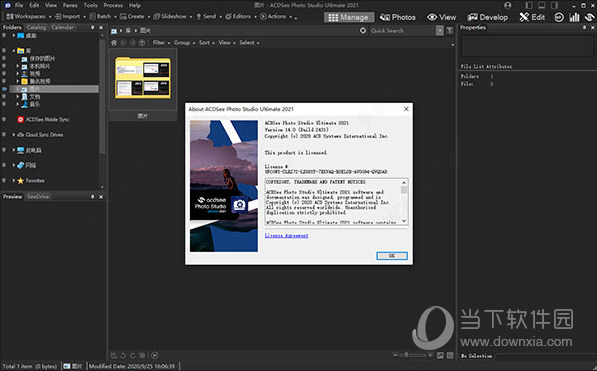Open the Workspaces dropdown

tap(28, 16)
